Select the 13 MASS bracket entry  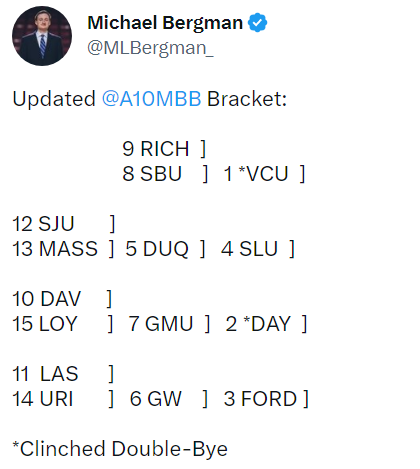(x=55, y=249)
